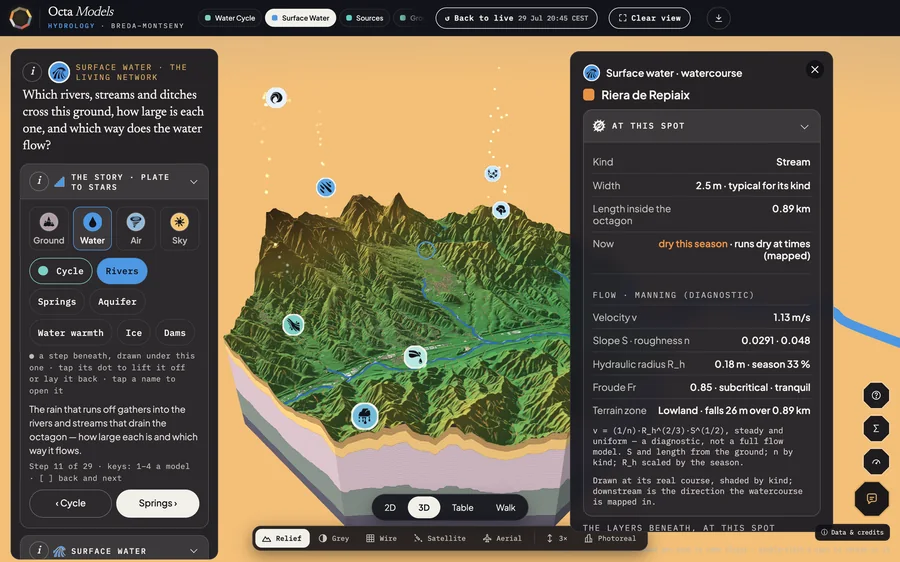Image resolution: width=900 pixels, height=562 pixels.
Task: Go back to the Cycle step
Action: [x=71, y=503]
